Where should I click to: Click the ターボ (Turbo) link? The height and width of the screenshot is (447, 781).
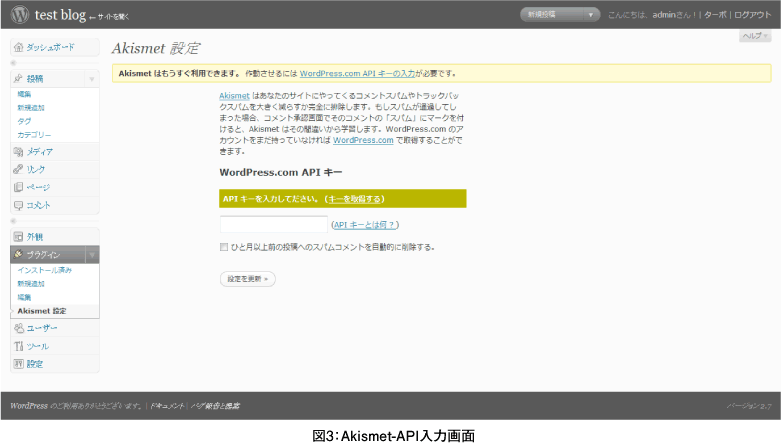pos(715,15)
